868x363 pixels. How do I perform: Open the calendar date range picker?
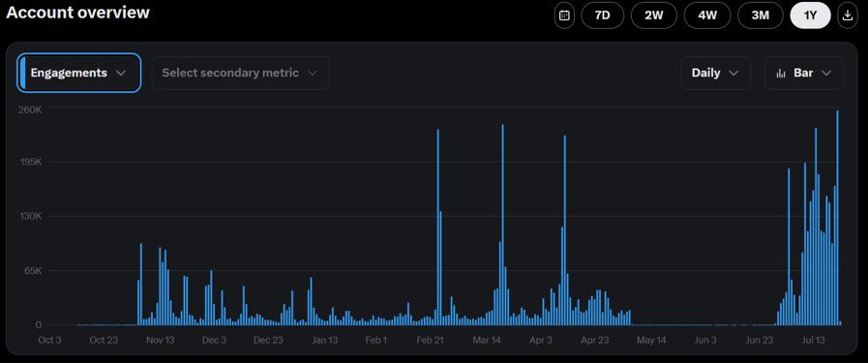[564, 15]
